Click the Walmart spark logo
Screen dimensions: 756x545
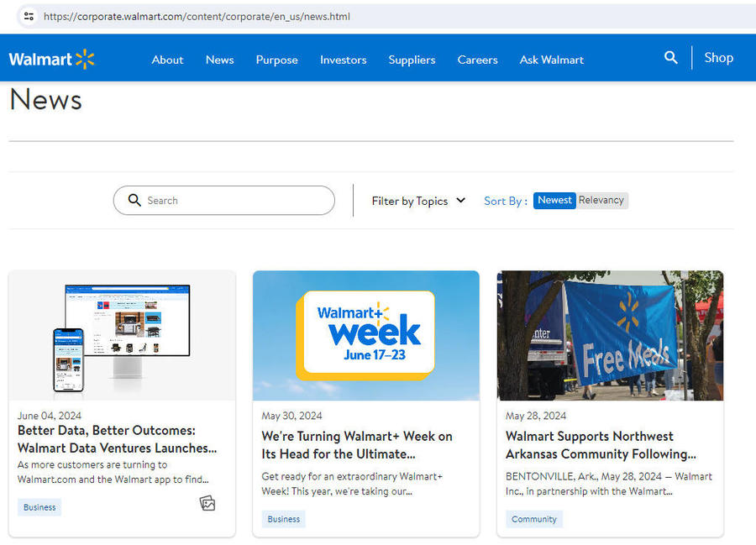pos(84,59)
